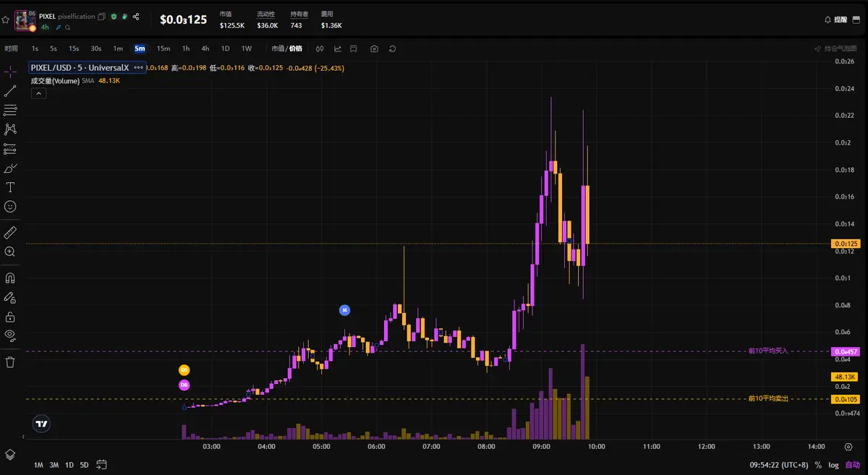
Task: Toggle stay-in-drawing-mode pencil lock
Action: (x=10, y=297)
